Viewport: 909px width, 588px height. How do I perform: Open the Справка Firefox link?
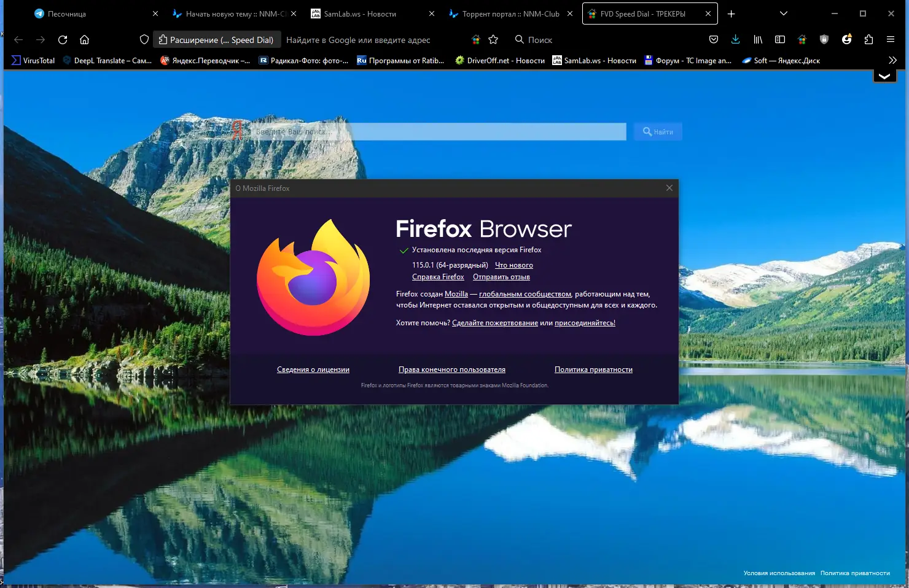click(438, 277)
